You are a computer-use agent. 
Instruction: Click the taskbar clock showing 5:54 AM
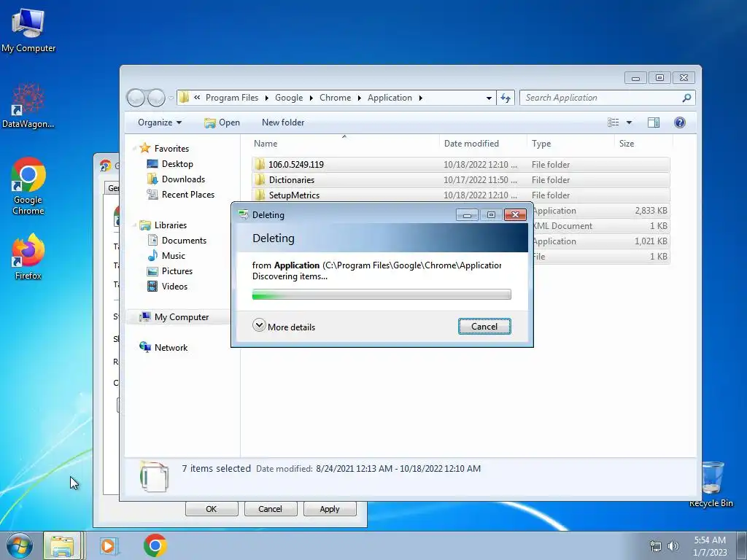(x=710, y=546)
